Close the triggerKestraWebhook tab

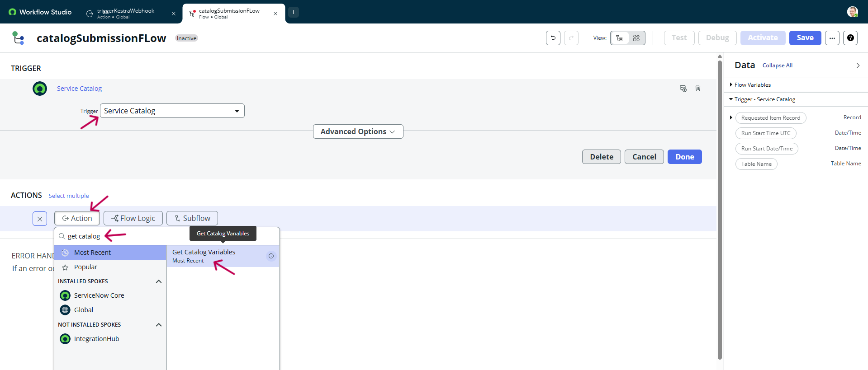174,14
